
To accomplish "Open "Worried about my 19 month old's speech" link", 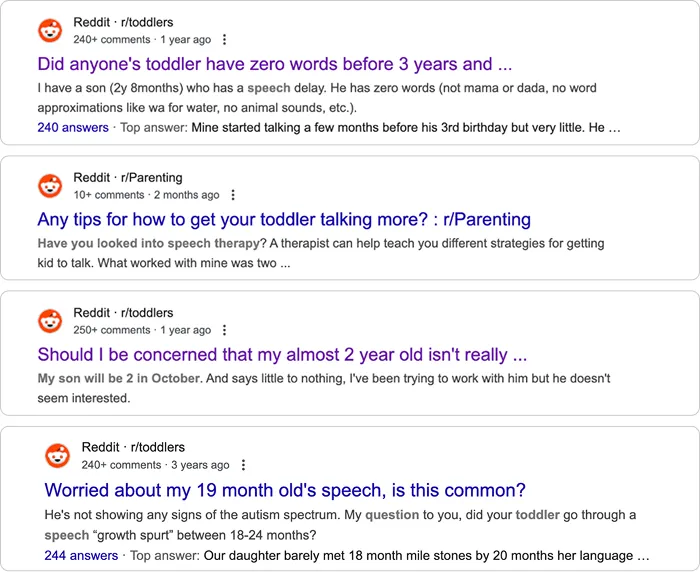I will point(285,490).
